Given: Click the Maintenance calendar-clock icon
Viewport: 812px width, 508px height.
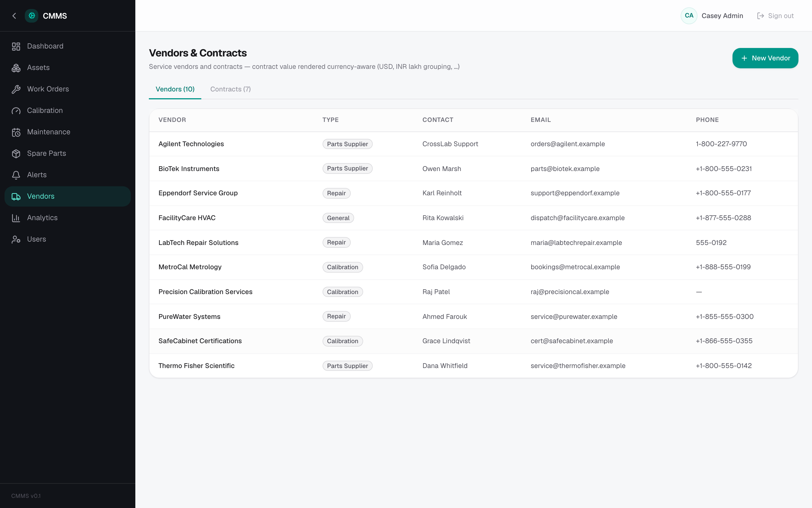Looking at the screenshot, I should tap(16, 132).
